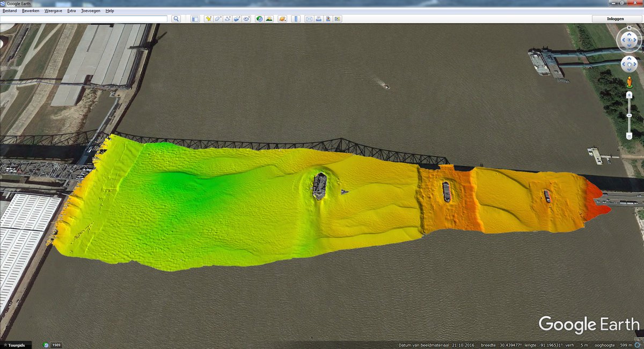Image resolution: width=644 pixels, height=349 pixels.
Task: Click the 1989 historical imagery year
Action: tap(56, 345)
